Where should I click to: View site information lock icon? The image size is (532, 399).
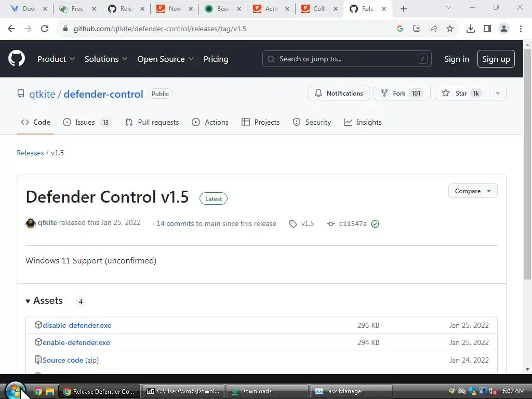pos(65,29)
